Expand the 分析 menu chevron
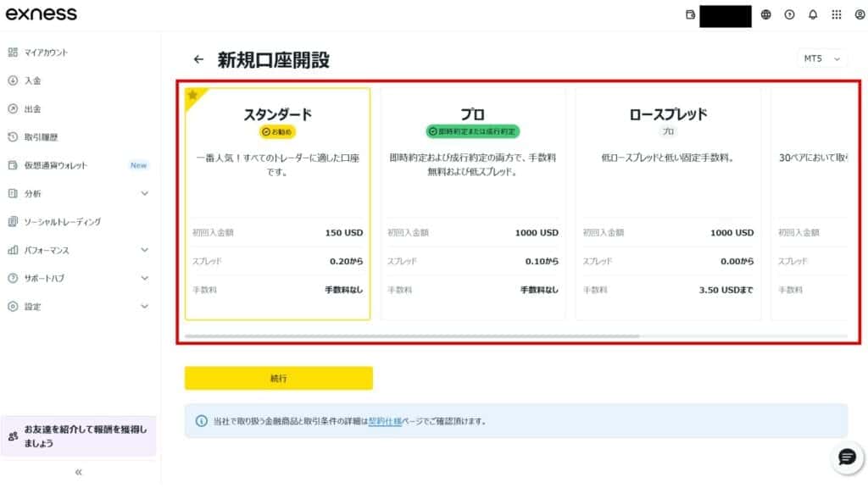Screen dimensions: 868x488 [144, 193]
